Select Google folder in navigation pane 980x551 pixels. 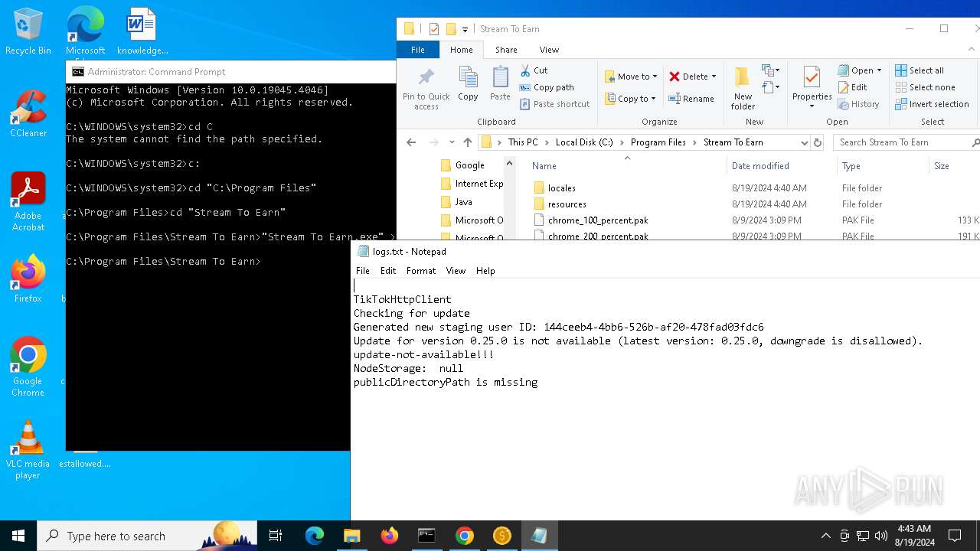pyautogui.click(x=469, y=165)
